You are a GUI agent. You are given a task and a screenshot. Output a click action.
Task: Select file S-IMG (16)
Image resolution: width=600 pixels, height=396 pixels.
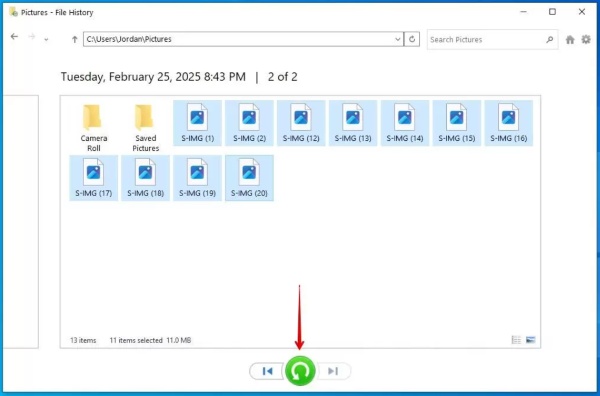pos(509,123)
